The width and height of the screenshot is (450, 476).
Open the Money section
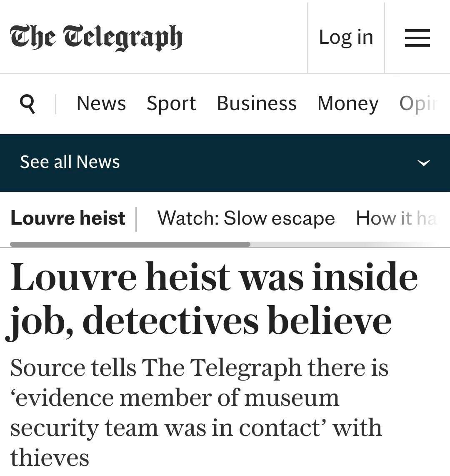(x=348, y=103)
